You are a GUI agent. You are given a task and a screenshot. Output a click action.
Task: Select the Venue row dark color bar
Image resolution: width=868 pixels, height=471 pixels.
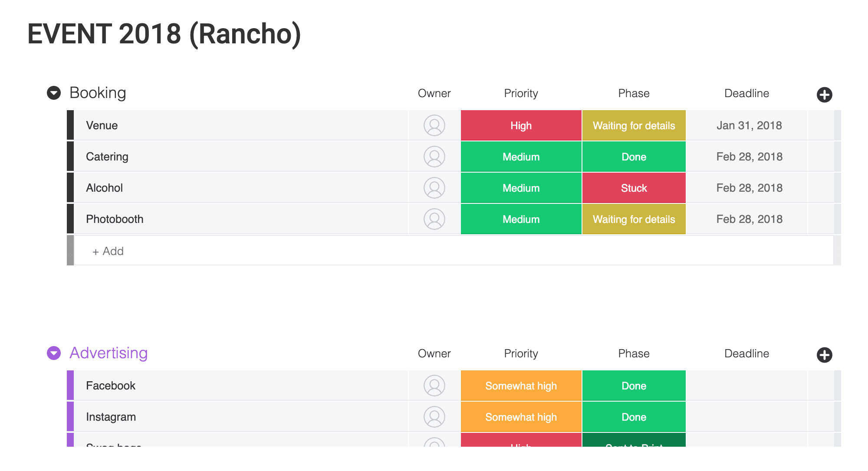click(x=70, y=125)
